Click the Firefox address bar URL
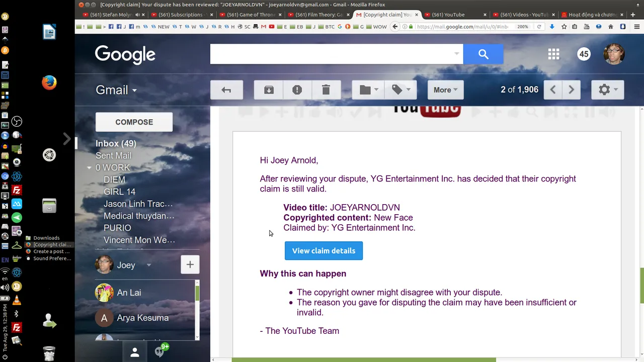 click(463, 27)
